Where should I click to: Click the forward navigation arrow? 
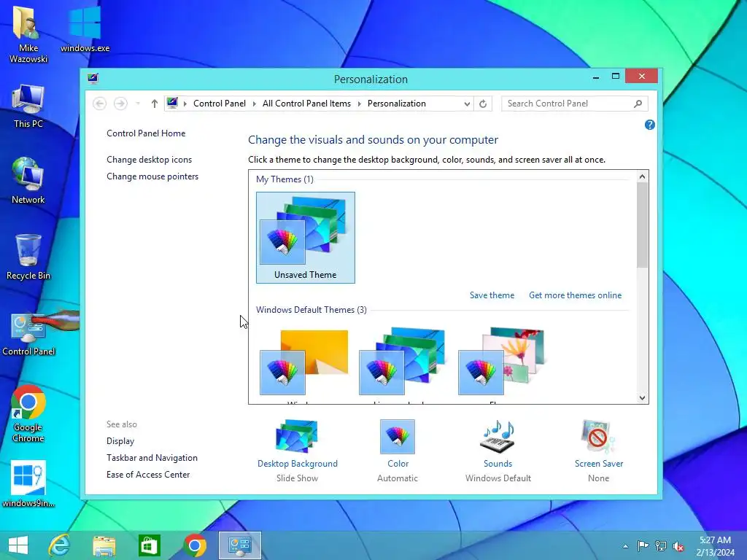pyautogui.click(x=120, y=104)
